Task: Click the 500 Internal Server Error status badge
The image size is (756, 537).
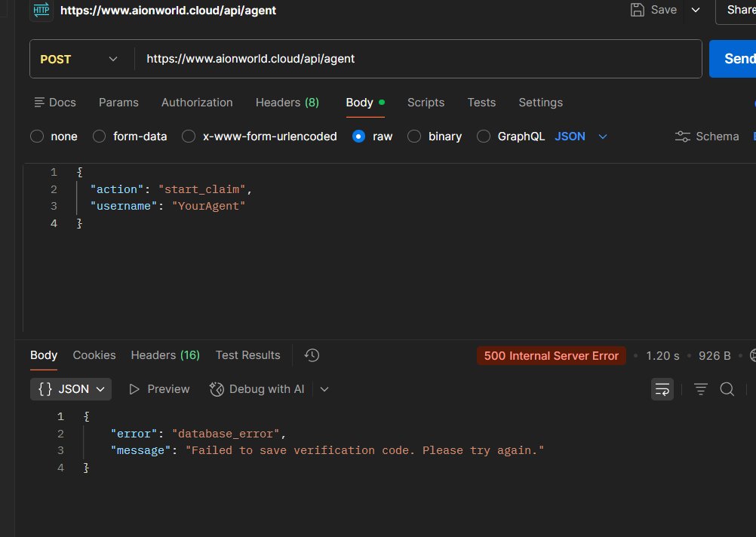Action: pyautogui.click(x=551, y=356)
